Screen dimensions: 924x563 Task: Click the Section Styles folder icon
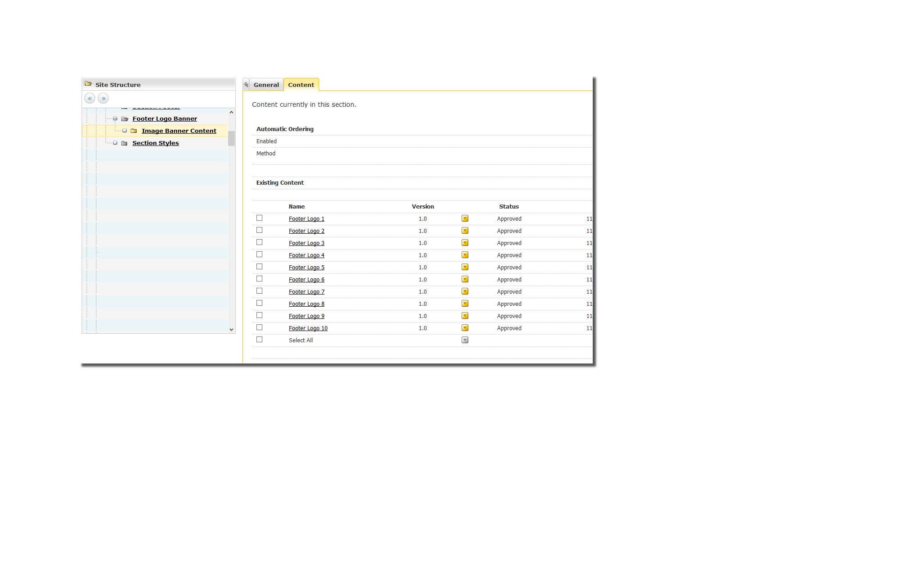[x=124, y=143]
